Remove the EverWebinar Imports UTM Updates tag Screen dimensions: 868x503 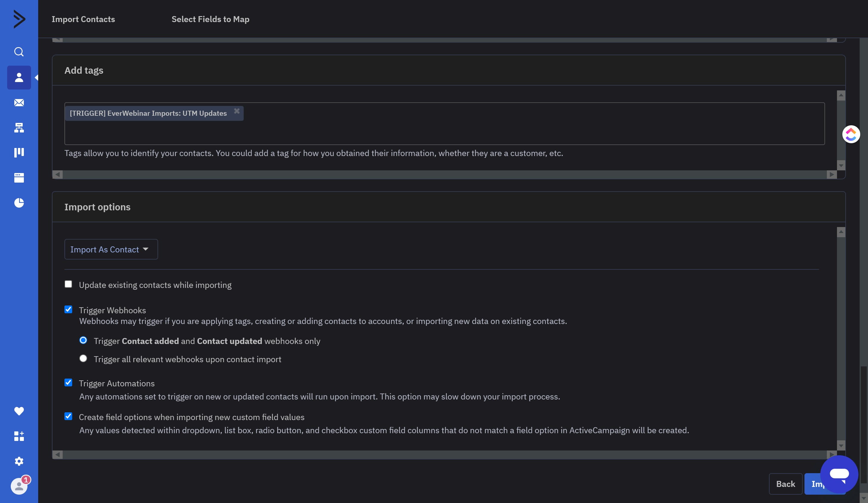[x=237, y=111]
